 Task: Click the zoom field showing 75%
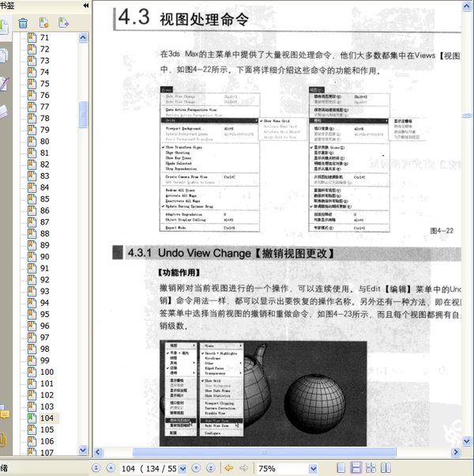(282, 469)
